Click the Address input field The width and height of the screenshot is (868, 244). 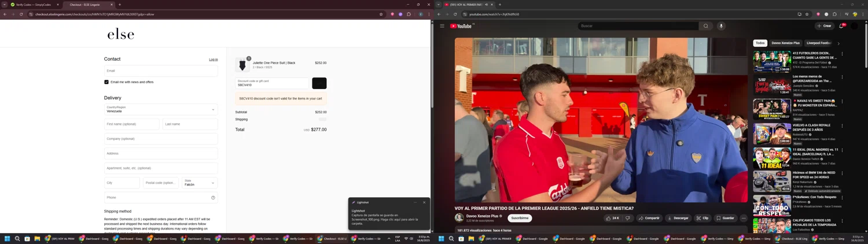(161, 153)
